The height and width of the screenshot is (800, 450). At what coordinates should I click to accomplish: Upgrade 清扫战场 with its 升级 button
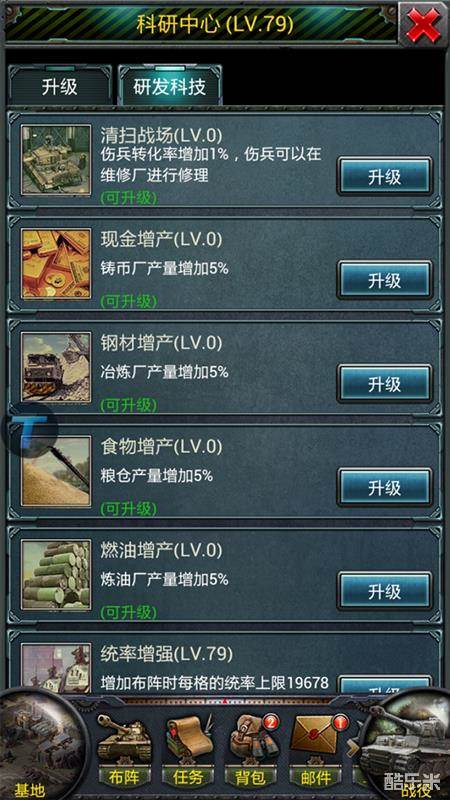coord(385,177)
